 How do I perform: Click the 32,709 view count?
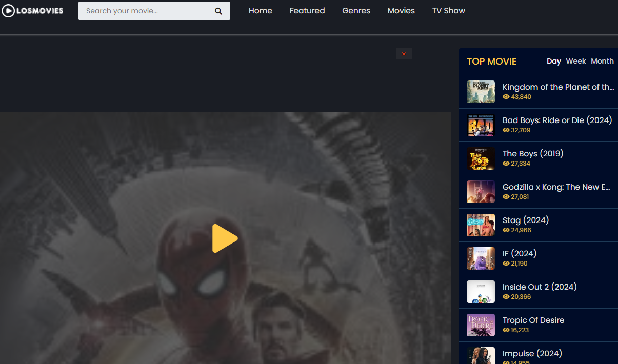(x=521, y=130)
